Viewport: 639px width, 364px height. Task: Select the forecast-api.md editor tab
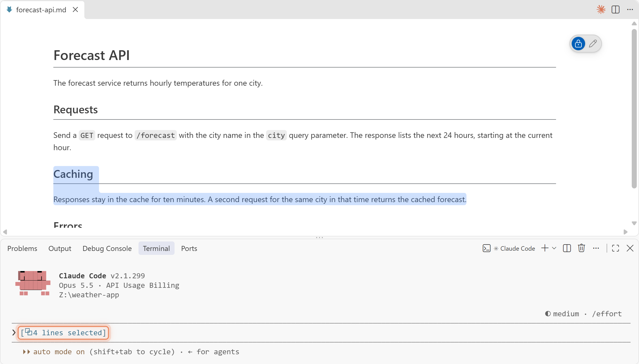(42, 10)
